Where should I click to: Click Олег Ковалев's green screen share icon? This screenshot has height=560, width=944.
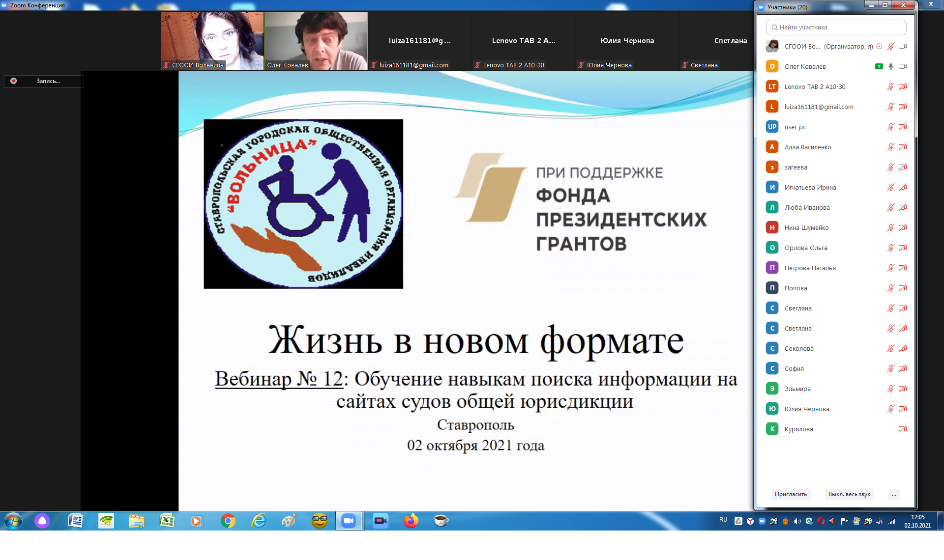[879, 66]
